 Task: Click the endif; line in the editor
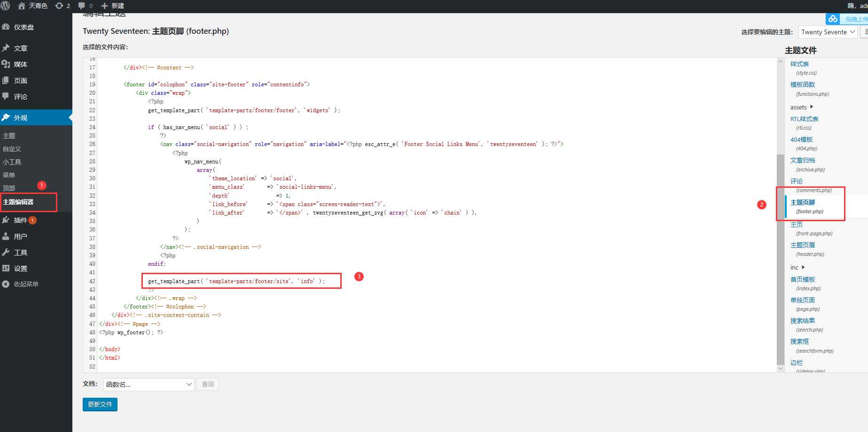coord(157,264)
